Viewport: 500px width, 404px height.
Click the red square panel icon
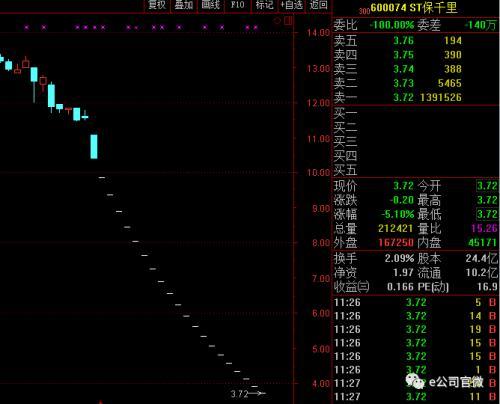[288, 21]
